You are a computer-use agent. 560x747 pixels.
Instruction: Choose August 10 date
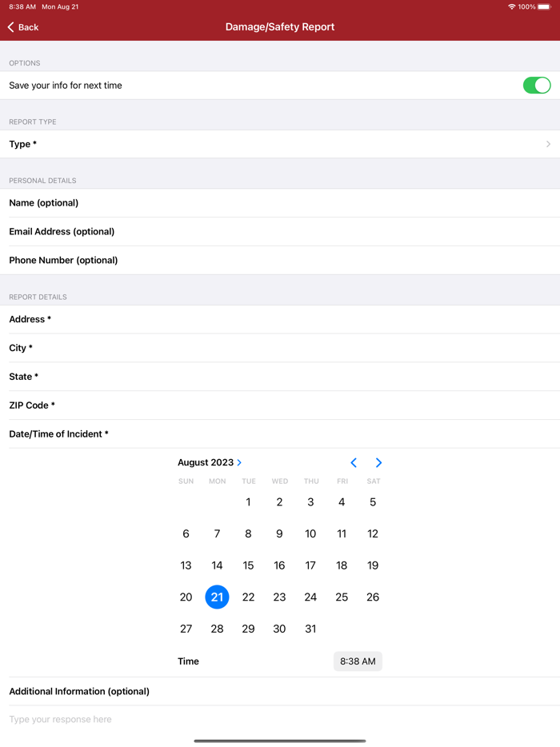pos(310,533)
